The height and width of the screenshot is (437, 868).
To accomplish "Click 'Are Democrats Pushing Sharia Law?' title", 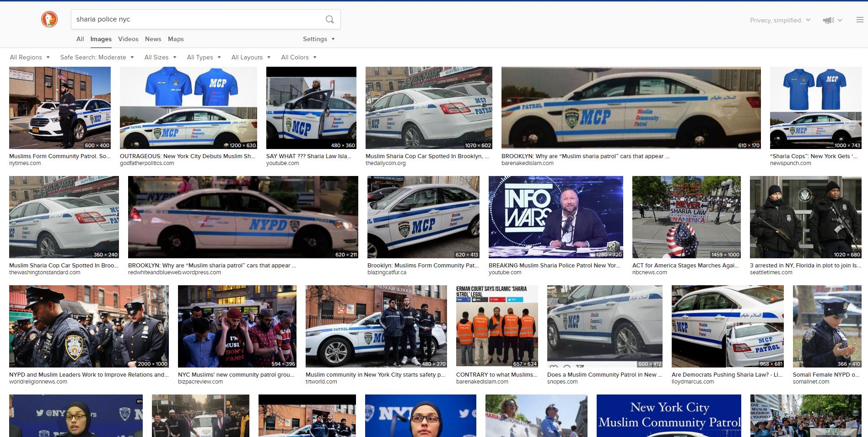I will [727, 374].
